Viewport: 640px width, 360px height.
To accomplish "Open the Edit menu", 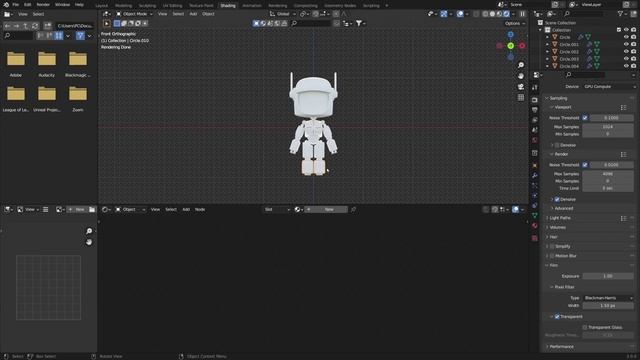I will pyautogui.click(x=27, y=4).
